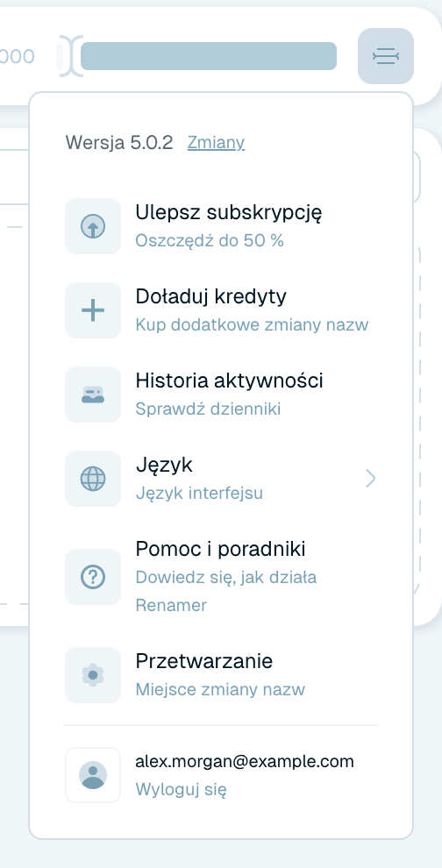Click the hamburger menu button at top
The image size is (442, 868).
pos(386,56)
